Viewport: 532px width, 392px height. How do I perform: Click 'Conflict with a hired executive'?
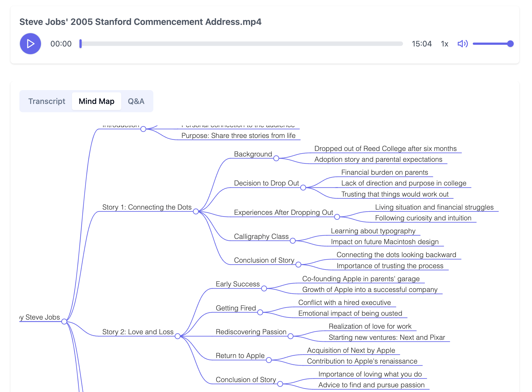tap(344, 302)
